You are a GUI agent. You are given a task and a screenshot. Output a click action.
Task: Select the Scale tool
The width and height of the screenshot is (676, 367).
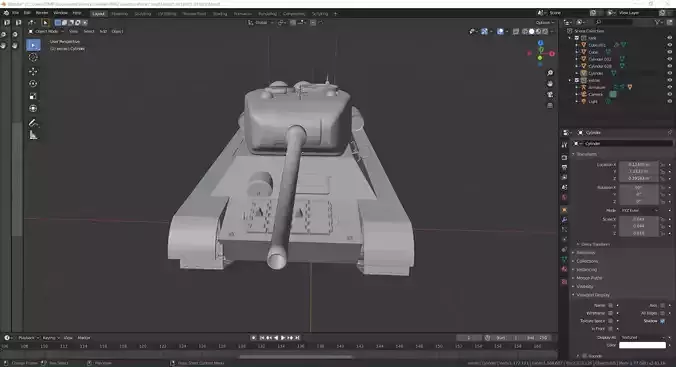[33, 96]
